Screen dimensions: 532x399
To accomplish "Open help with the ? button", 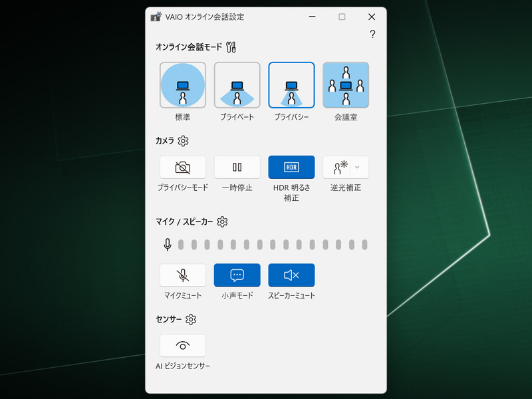I will coord(372,35).
